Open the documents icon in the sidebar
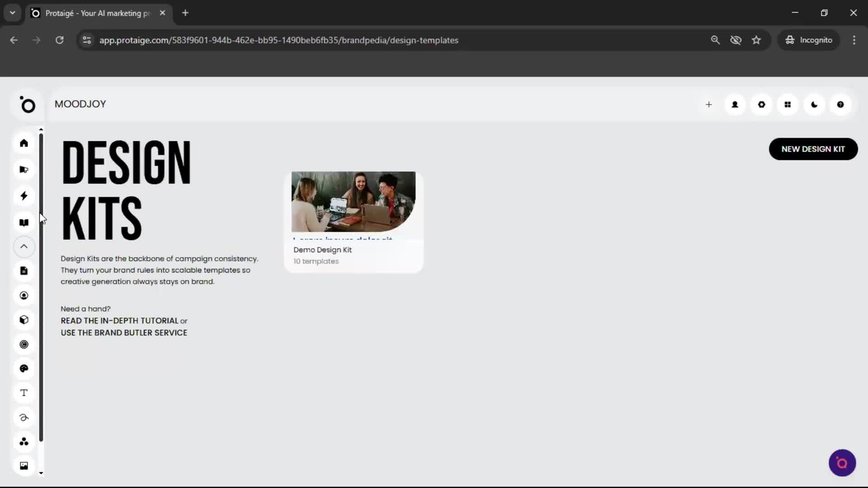Screen dimensions: 868x488 tap(24, 270)
